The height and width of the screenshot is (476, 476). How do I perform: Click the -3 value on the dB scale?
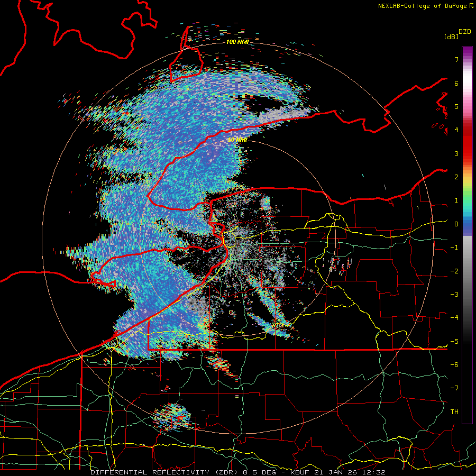(454, 295)
